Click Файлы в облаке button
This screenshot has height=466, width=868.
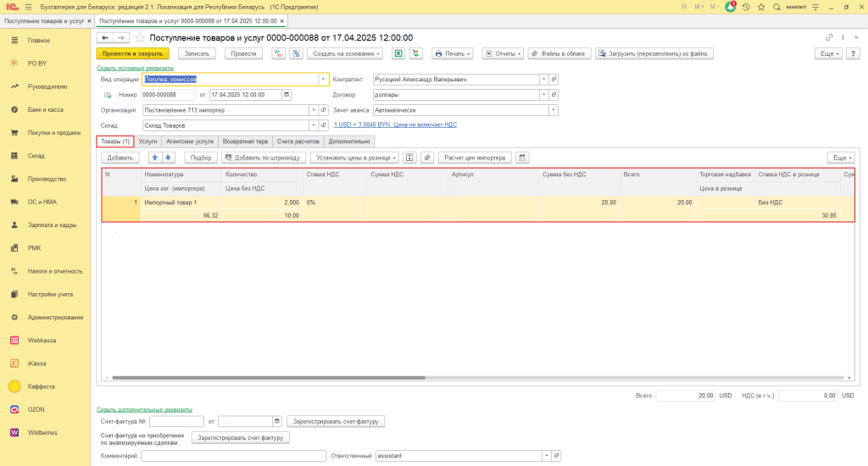click(x=559, y=53)
